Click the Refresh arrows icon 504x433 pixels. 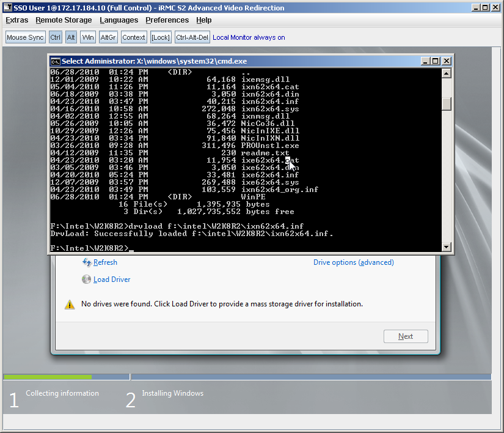pyautogui.click(x=87, y=262)
